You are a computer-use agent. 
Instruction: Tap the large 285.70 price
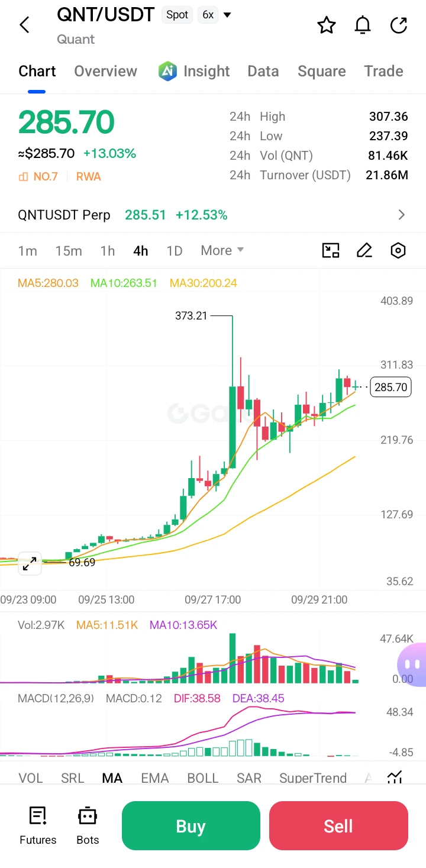click(x=66, y=122)
